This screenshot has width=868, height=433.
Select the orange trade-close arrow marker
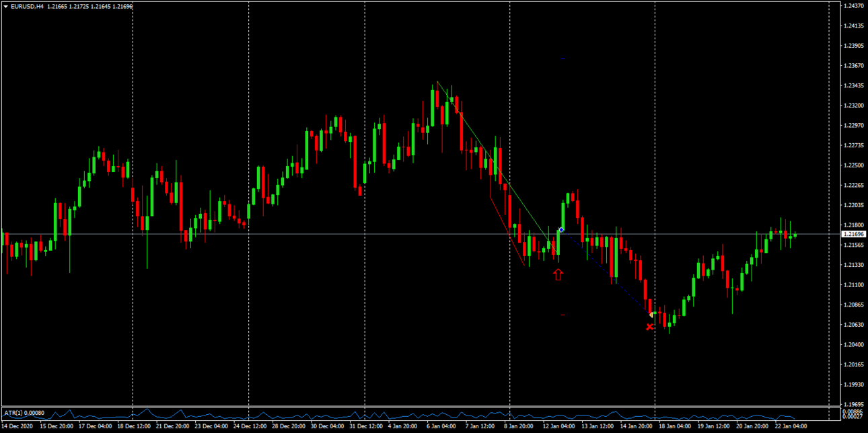coord(651,314)
